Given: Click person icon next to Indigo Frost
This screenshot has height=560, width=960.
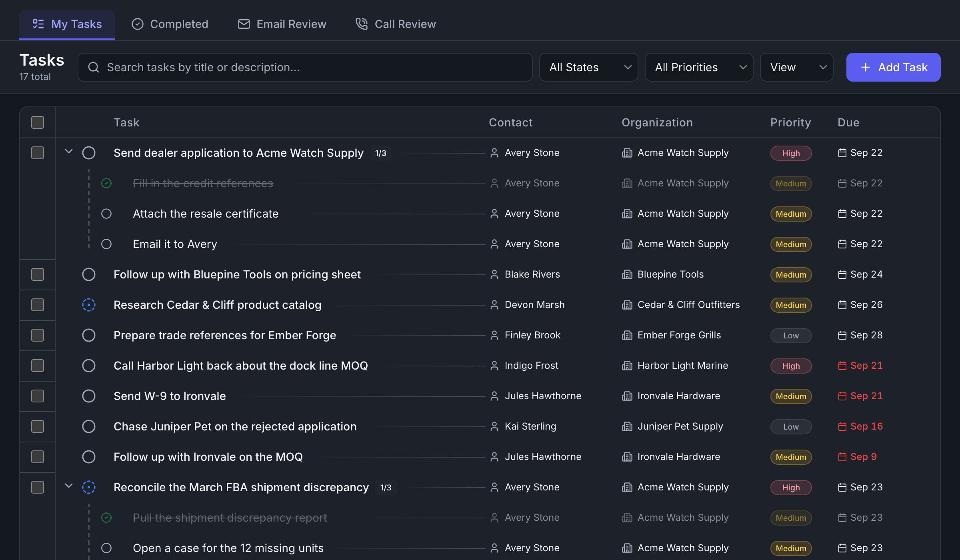Looking at the screenshot, I should click(x=494, y=366).
